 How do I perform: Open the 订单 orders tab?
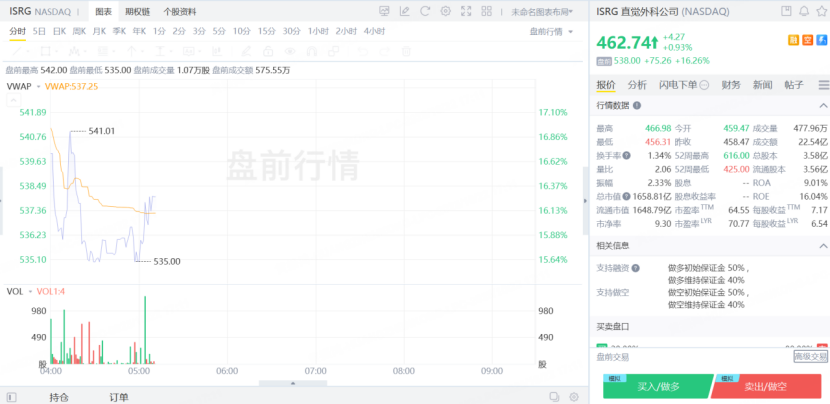[x=119, y=397]
